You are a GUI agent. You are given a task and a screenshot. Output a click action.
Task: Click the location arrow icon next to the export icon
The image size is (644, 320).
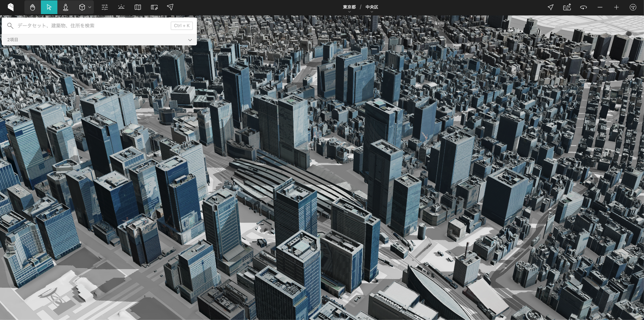pos(551,7)
